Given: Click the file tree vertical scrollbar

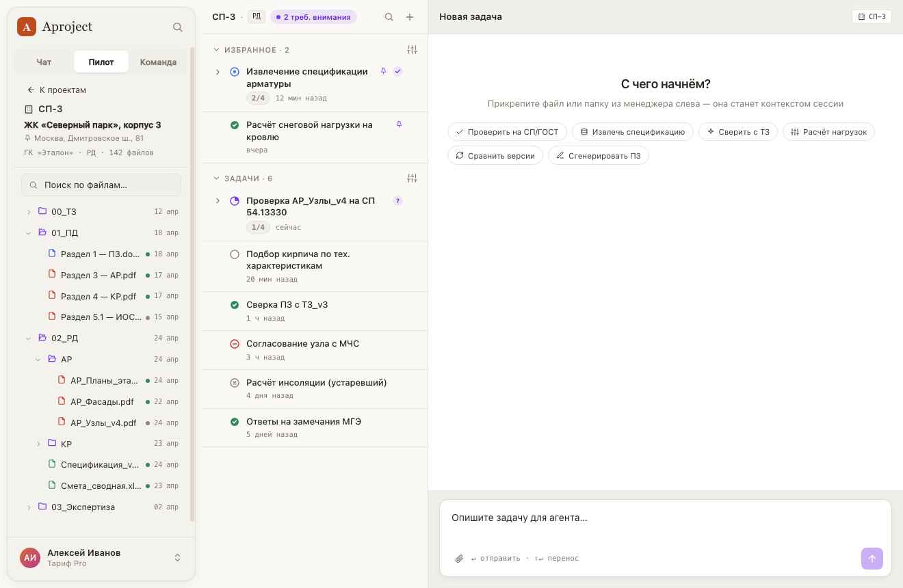Looking at the screenshot, I should [192, 284].
